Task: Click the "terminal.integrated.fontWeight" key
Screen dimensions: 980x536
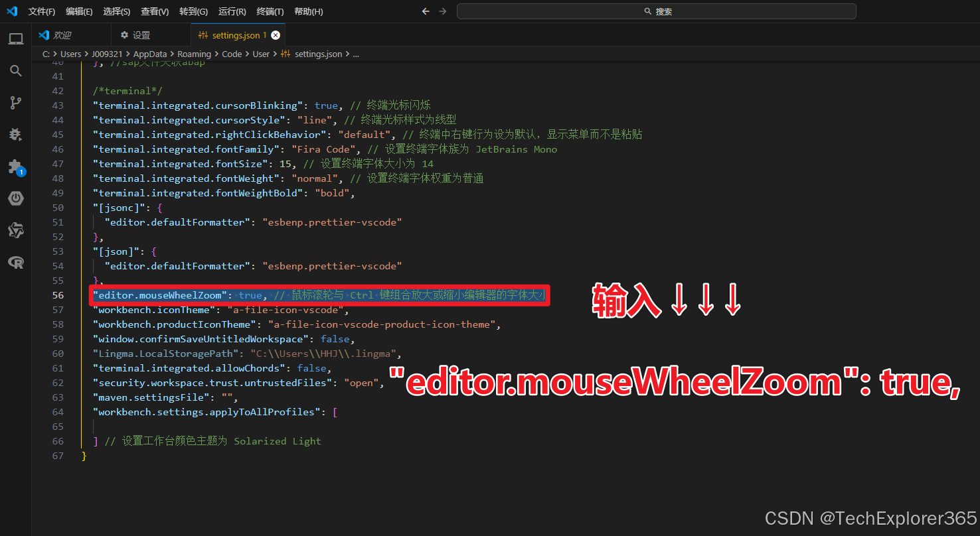Action: [187, 178]
